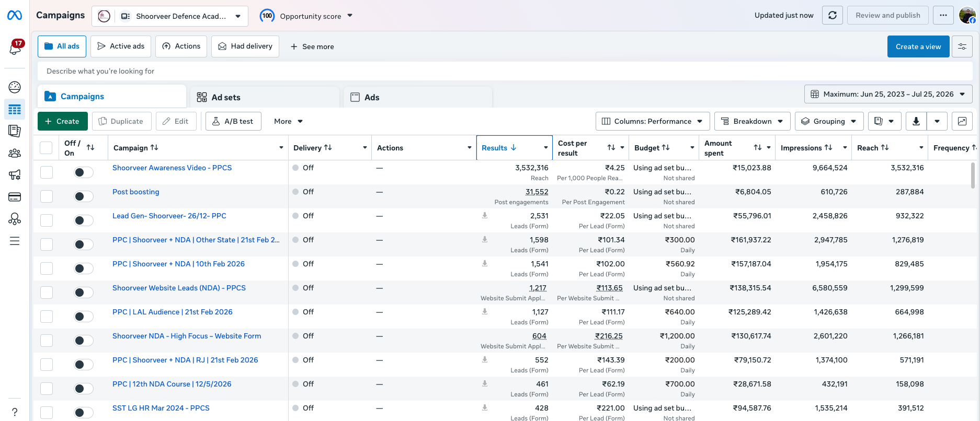Click the Create a view button
Image resolution: width=980 pixels, height=421 pixels.
coord(918,46)
